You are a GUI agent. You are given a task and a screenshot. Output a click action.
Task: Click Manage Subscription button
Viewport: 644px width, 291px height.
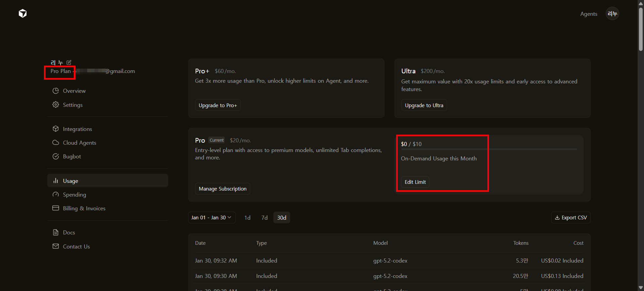pos(222,189)
